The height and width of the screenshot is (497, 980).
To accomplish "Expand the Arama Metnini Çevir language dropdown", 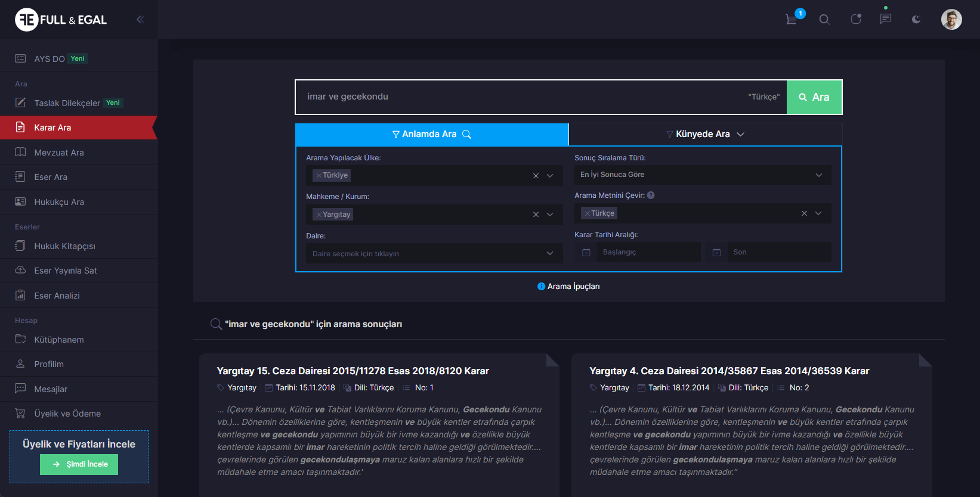I will point(818,213).
